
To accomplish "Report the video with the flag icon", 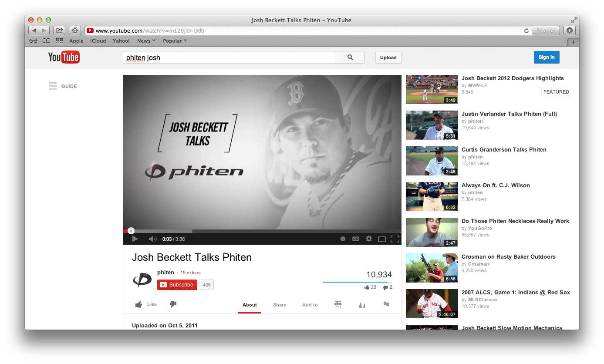I will coord(386,305).
